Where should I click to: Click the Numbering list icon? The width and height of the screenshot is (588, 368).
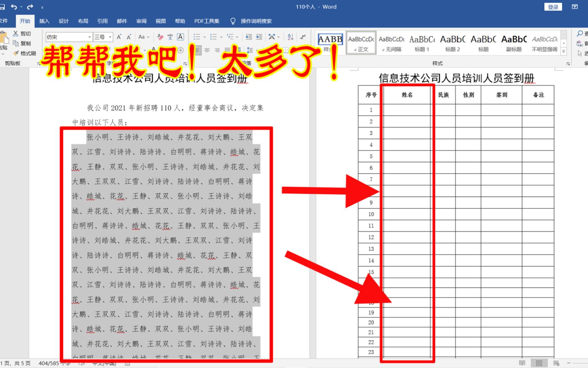coord(213,37)
